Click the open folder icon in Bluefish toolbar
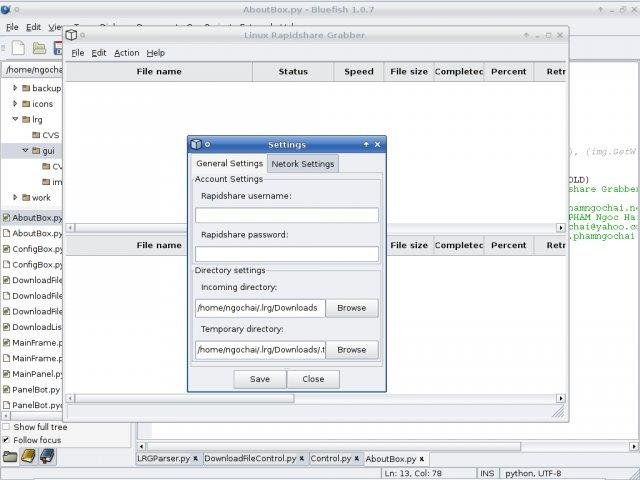The image size is (640, 480). coord(39,48)
